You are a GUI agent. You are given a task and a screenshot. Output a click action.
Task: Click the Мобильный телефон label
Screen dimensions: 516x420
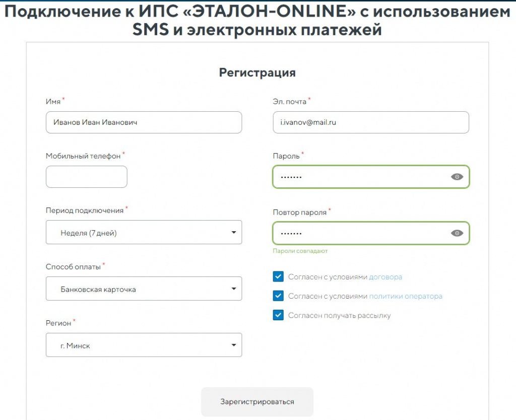83,156
